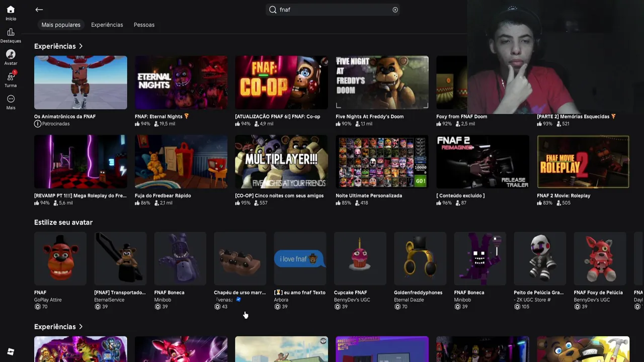Select the Goldenfreddyphones item

pyautogui.click(x=420, y=258)
